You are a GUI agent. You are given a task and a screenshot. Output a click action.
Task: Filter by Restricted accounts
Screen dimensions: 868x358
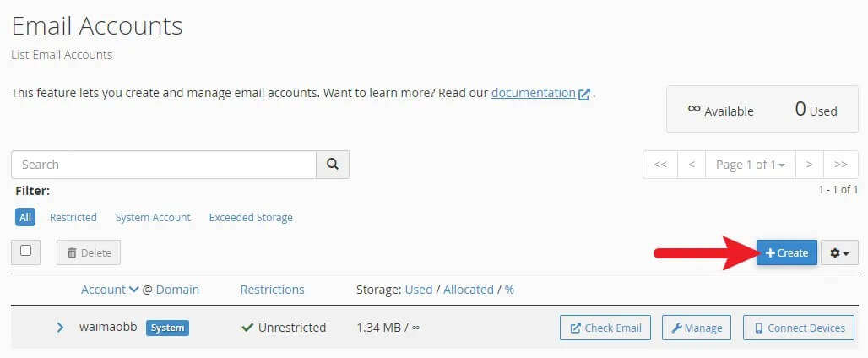click(73, 217)
